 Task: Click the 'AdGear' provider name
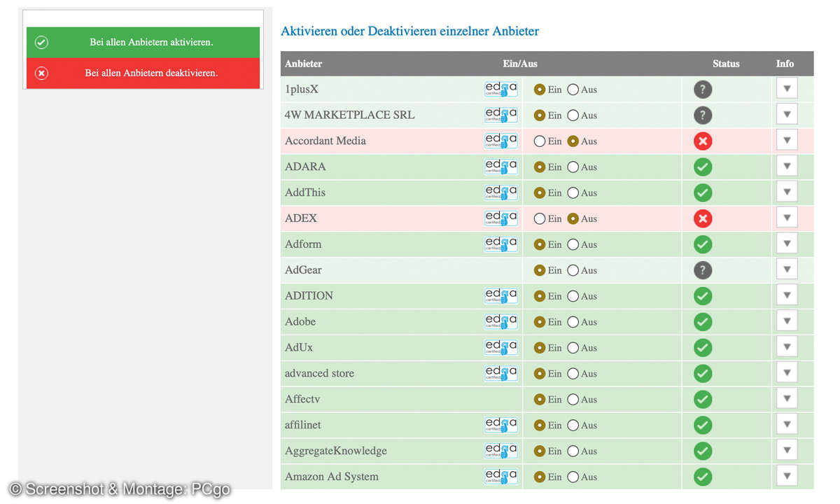(x=303, y=270)
